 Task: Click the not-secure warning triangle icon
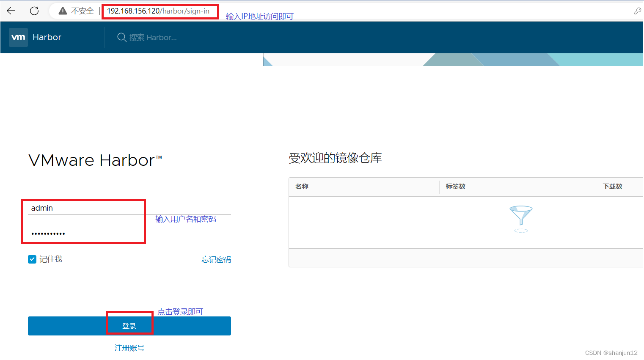[63, 11]
